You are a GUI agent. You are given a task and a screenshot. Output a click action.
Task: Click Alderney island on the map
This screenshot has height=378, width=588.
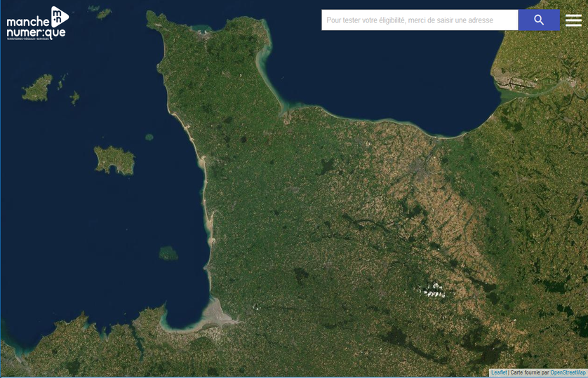pyautogui.click(x=104, y=13)
